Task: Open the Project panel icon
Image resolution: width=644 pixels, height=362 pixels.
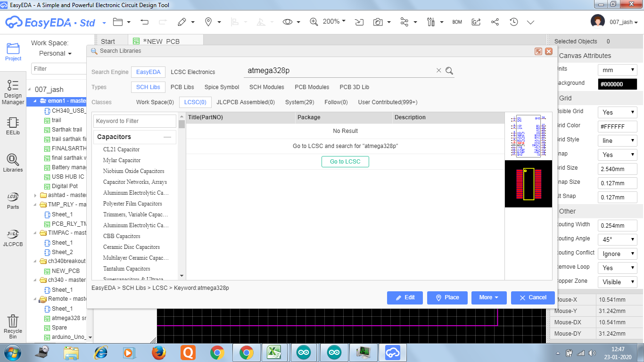Action: point(13,52)
